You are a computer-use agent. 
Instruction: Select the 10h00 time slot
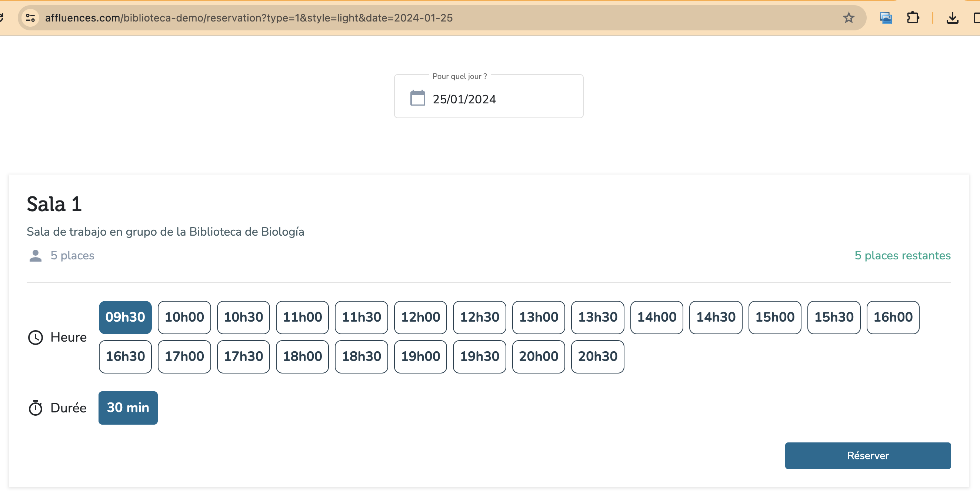184,318
